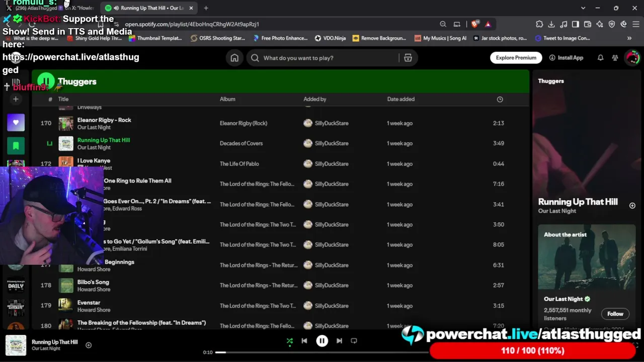The height and width of the screenshot is (362, 644).
Task: Open the browser extensions puzzle icon
Action: click(539, 24)
